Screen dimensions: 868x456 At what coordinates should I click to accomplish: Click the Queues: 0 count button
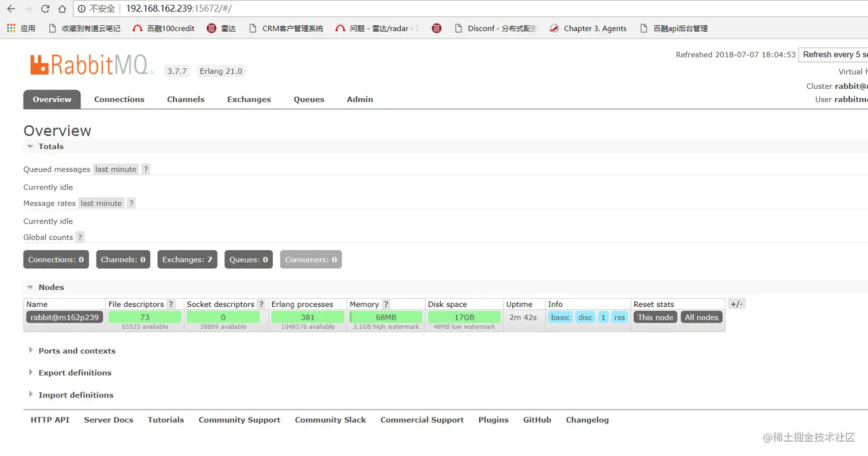pyautogui.click(x=249, y=259)
